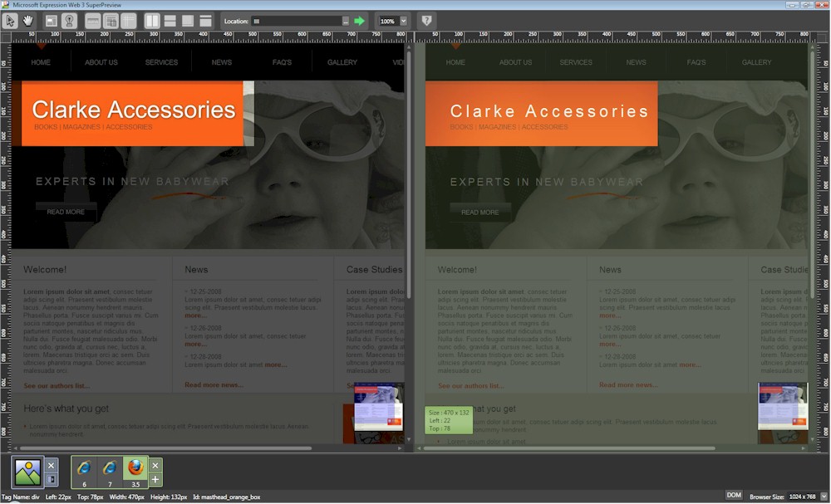
Task: Switch to vertical side-by-side layout
Action: (152, 22)
